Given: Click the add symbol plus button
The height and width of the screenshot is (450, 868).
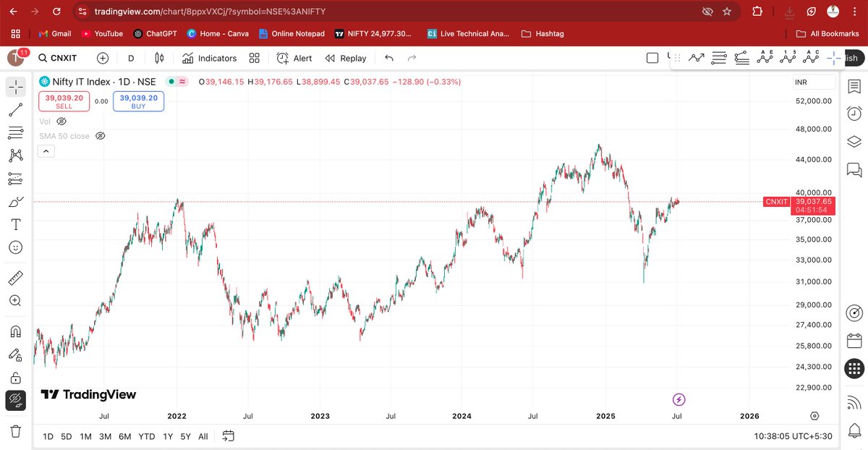Looking at the screenshot, I should point(103,58).
